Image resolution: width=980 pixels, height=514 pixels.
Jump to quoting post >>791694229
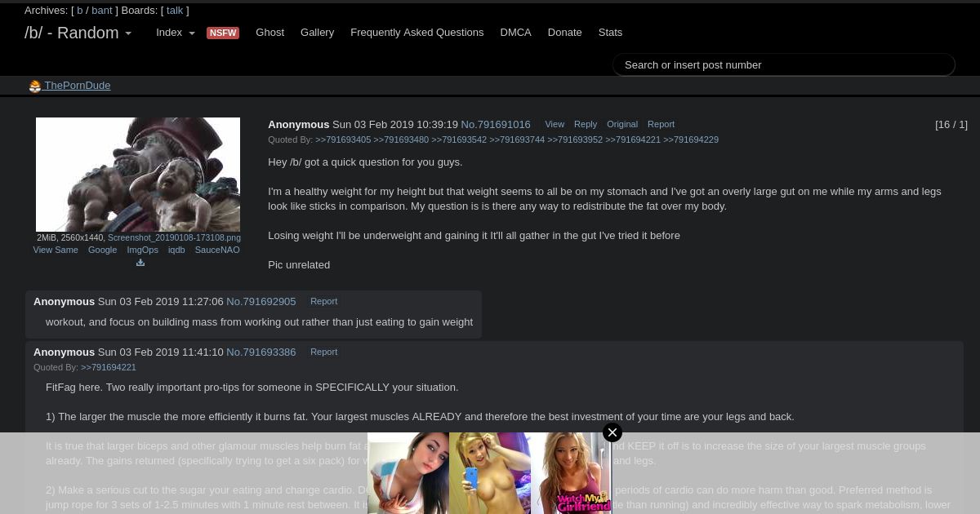pyautogui.click(x=691, y=140)
